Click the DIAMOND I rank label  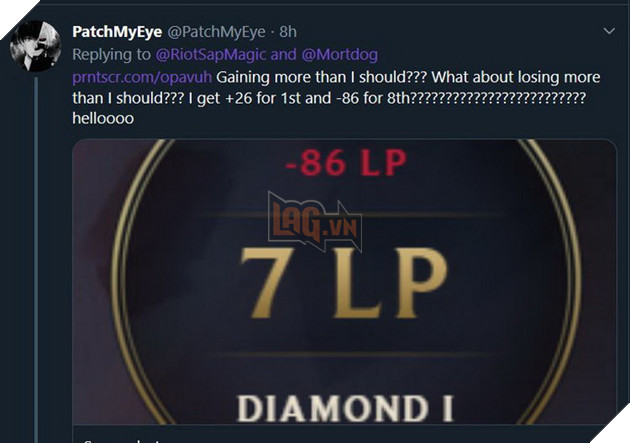(346, 408)
